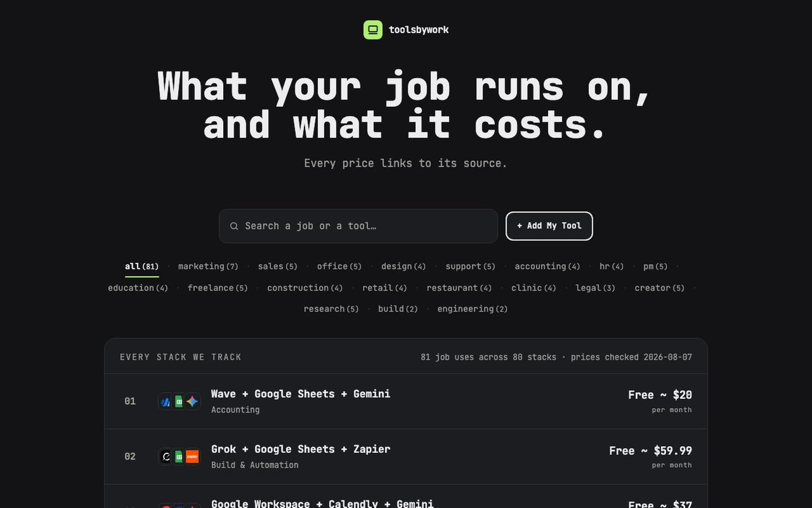This screenshot has width=812, height=508.
Task: Click row number 01
Action: coord(130,401)
